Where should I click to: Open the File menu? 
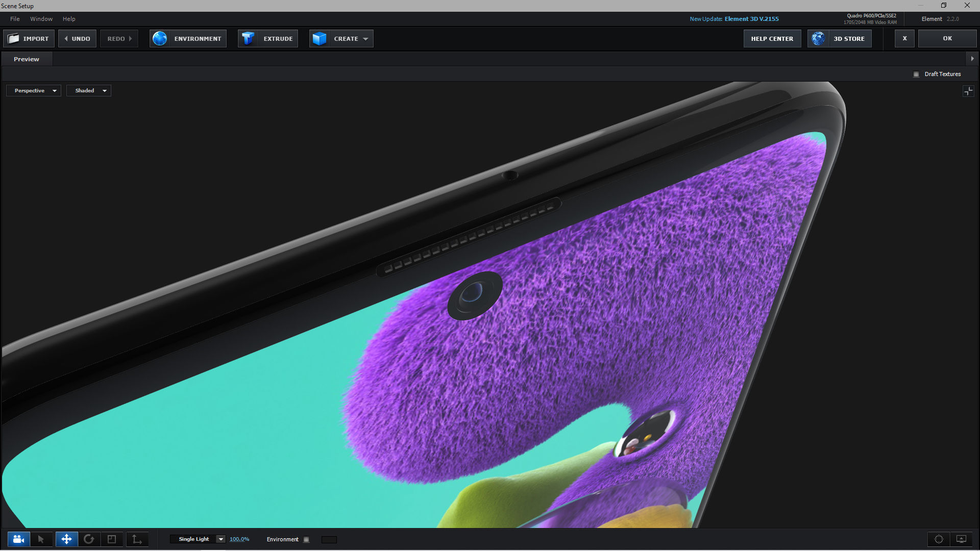pos(15,19)
